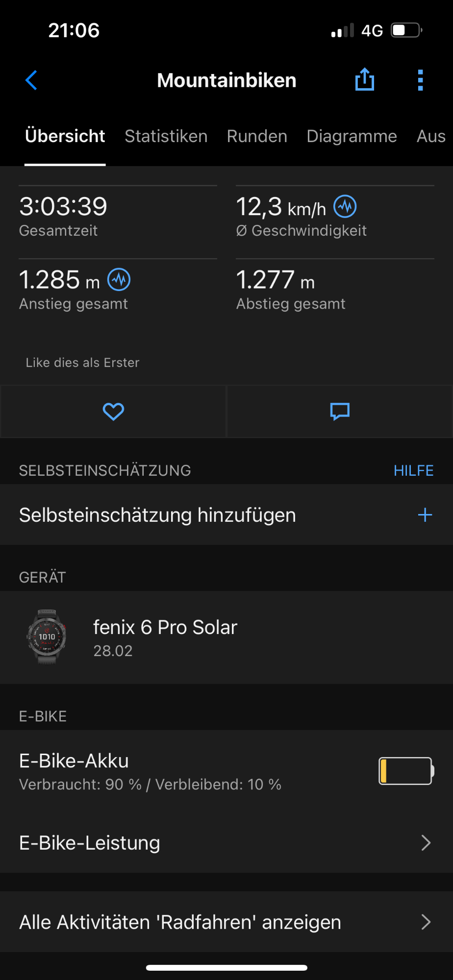Tap the pulse icon beside average speed

point(345,207)
